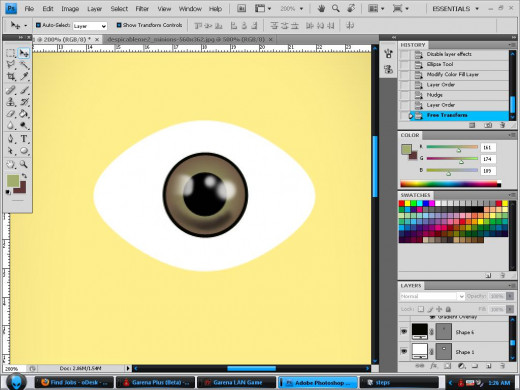Select Modify Color Fill Layer history state
This screenshot has height=390, width=520.
point(459,75)
